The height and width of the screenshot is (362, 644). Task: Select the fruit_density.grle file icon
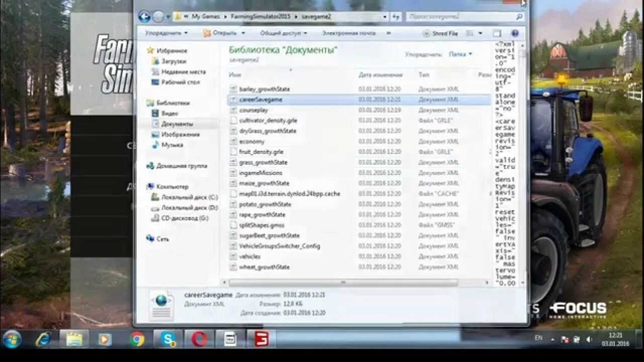coord(233,152)
